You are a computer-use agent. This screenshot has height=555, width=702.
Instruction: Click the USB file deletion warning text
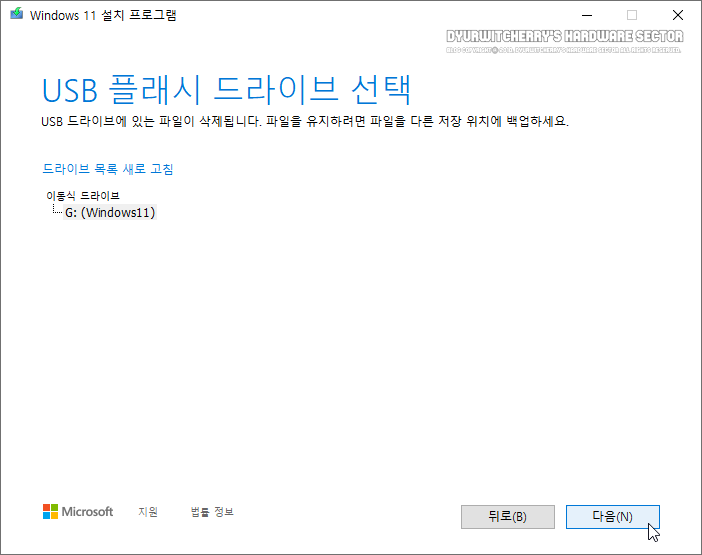[x=305, y=121]
